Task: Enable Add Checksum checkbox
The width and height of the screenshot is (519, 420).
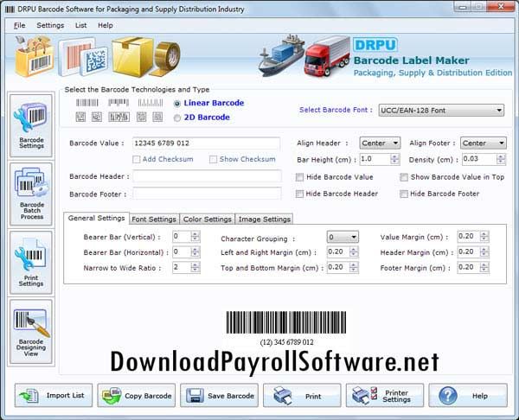Action: (137, 159)
